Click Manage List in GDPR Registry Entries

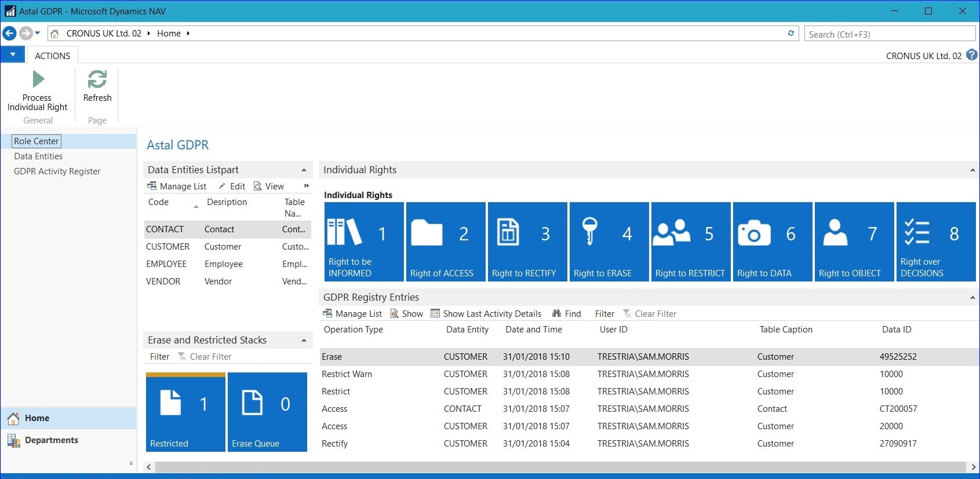point(352,313)
